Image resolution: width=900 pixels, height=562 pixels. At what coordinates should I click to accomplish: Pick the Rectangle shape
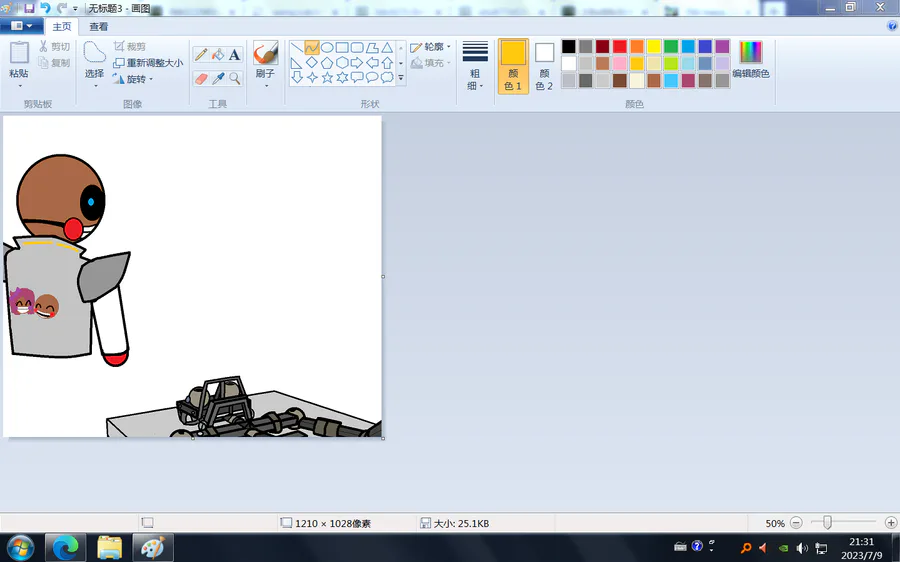click(342, 47)
